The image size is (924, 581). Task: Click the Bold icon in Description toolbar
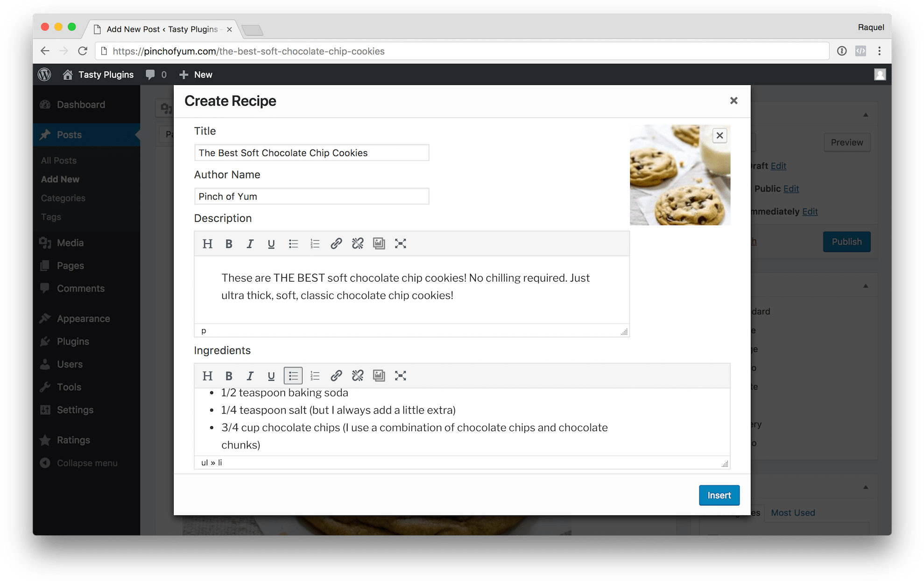pyautogui.click(x=229, y=244)
